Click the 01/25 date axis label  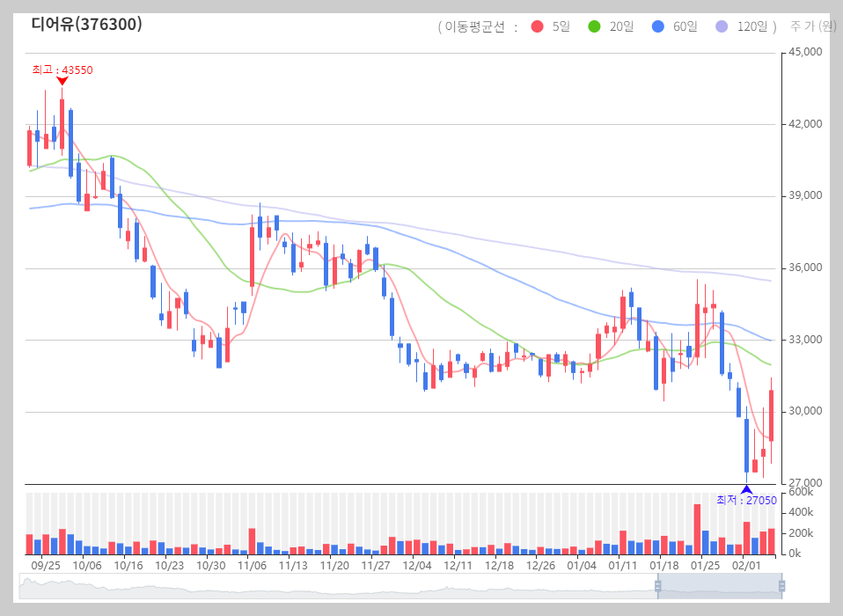click(x=706, y=565)
